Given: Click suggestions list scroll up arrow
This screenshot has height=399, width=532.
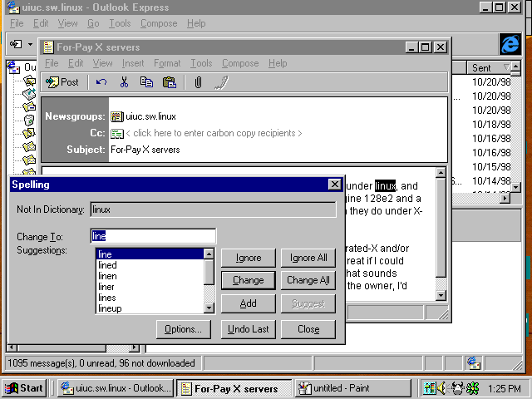Looking at the screenshot, I should tap(209, 254).
